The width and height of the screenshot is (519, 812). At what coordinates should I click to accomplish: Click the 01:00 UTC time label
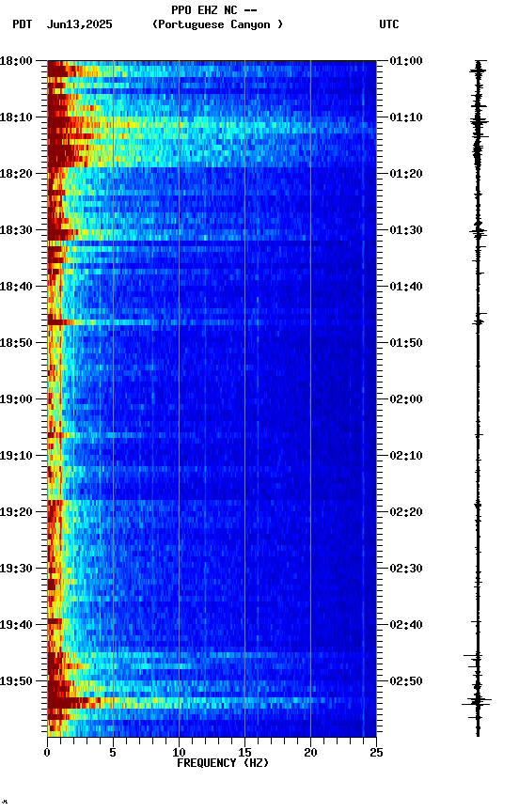(406, 61)
